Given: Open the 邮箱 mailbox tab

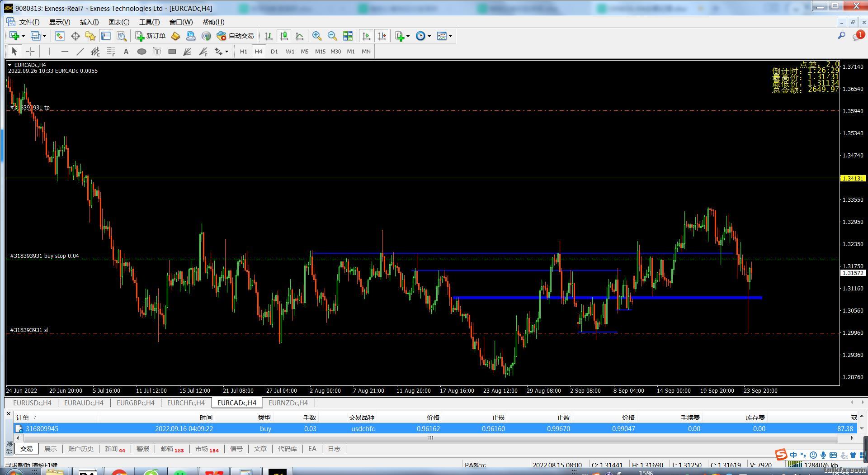Looking at the screenshot, I should click(172, 449).
